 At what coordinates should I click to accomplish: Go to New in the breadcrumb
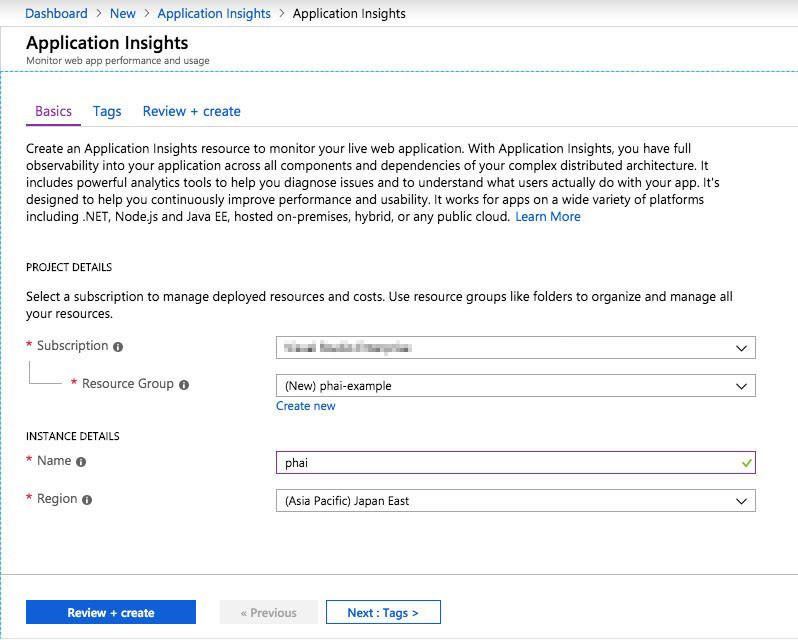point(123,14)
